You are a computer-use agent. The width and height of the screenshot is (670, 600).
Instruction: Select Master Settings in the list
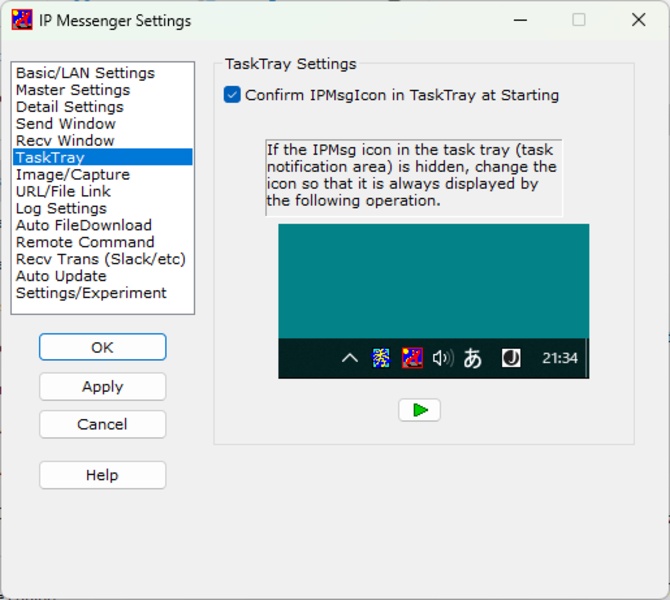coord(72,90)
